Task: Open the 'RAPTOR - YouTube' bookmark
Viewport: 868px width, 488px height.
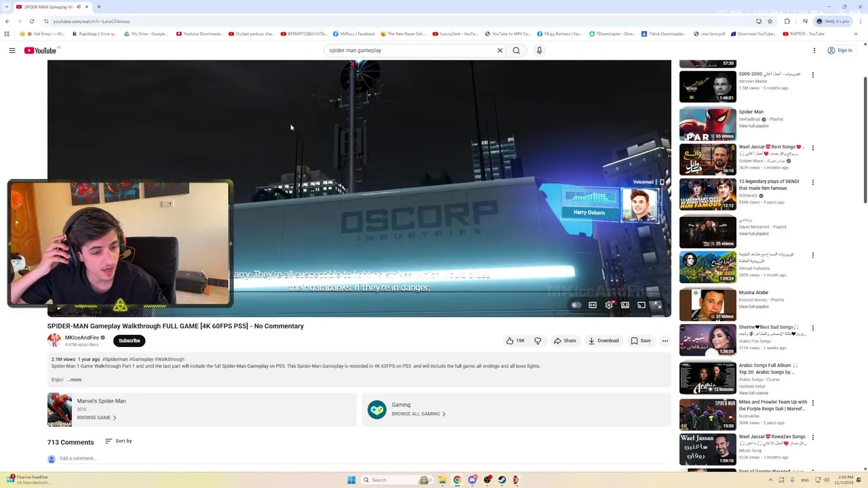Action: click(803, 34)
